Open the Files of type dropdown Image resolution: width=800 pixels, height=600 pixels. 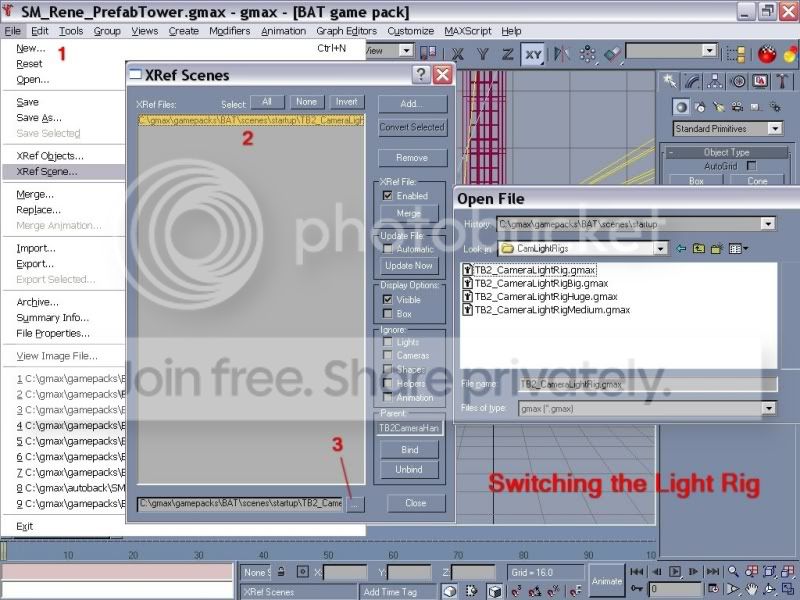click(768, 408)
